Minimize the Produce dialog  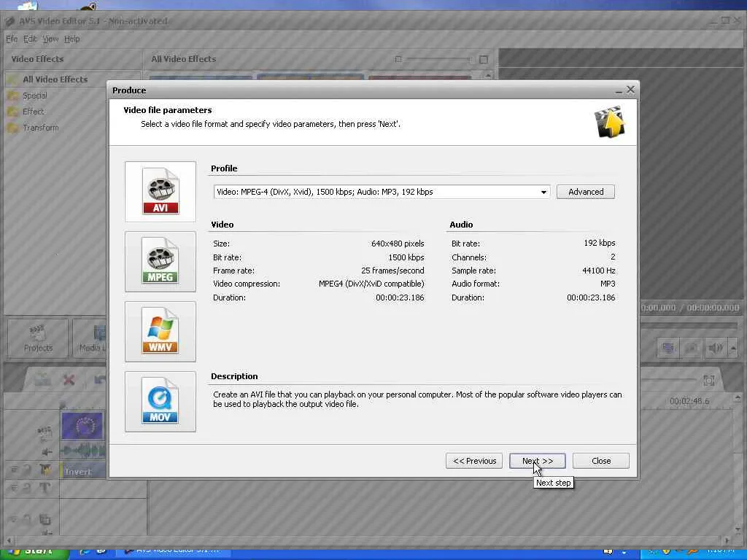(619, 90)
